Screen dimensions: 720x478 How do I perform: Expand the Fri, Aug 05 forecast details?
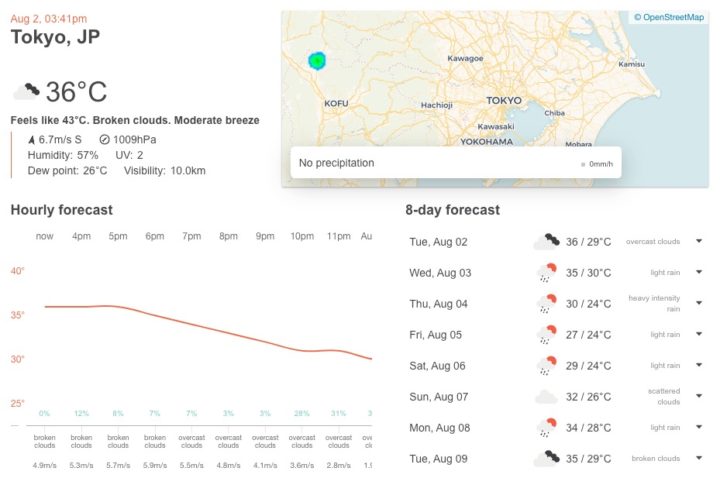[x=699, y=335]
